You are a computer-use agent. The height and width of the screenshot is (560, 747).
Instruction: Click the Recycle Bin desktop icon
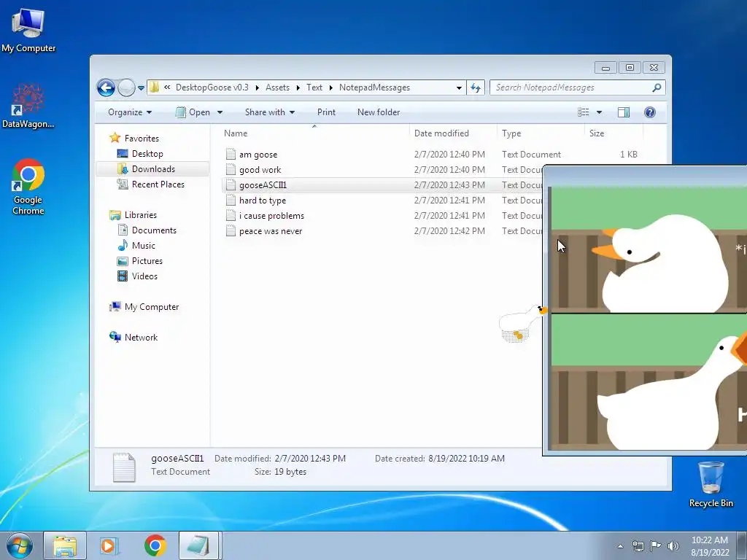(x=711, y=484)
